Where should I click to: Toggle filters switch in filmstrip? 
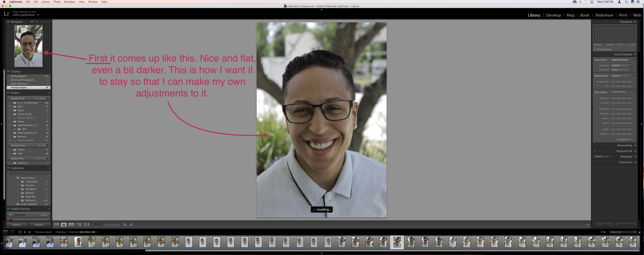(x=639, y=232)
